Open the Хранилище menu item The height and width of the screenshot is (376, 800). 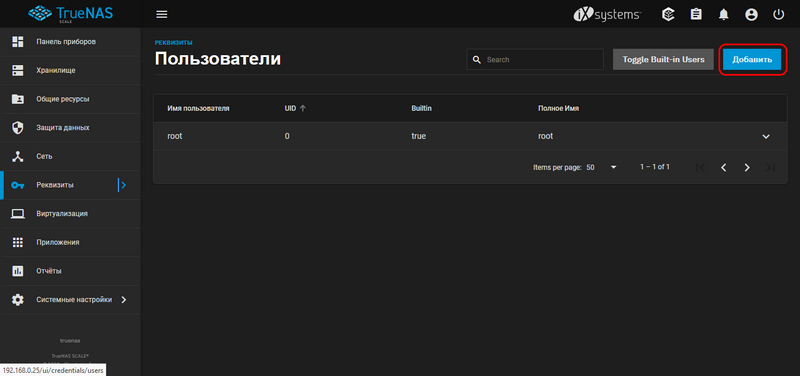[x=70, y=70]
